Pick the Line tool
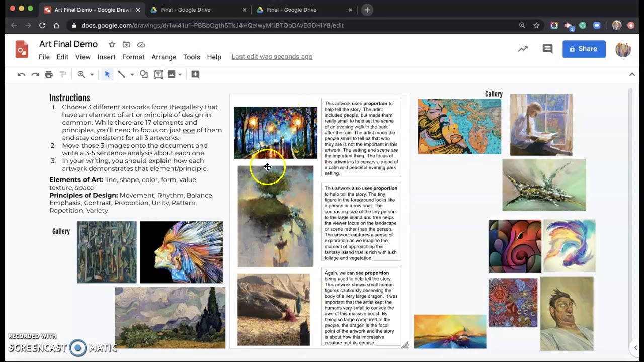 point(121,74)
